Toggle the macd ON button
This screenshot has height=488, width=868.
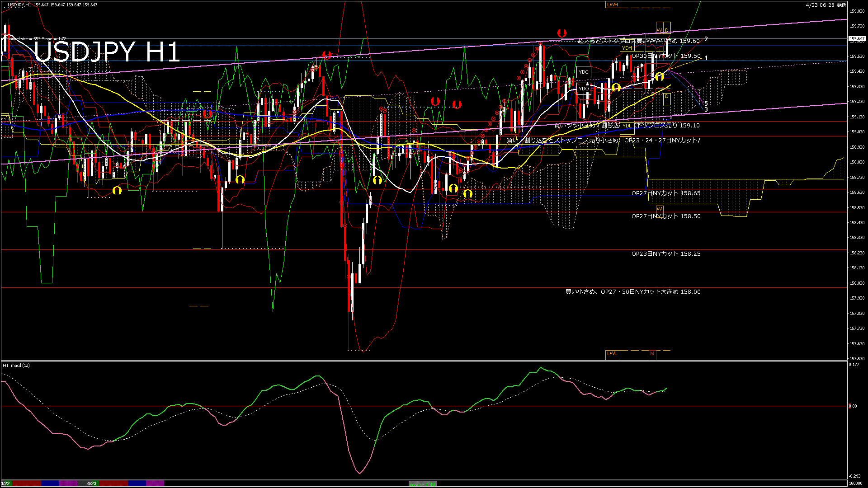423,484
